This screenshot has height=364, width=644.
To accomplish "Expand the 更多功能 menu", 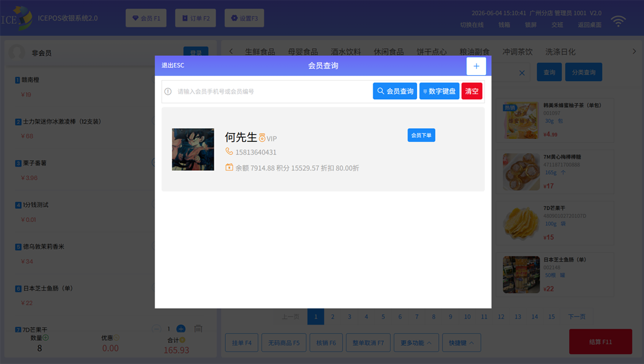I will tap(416, 343).
